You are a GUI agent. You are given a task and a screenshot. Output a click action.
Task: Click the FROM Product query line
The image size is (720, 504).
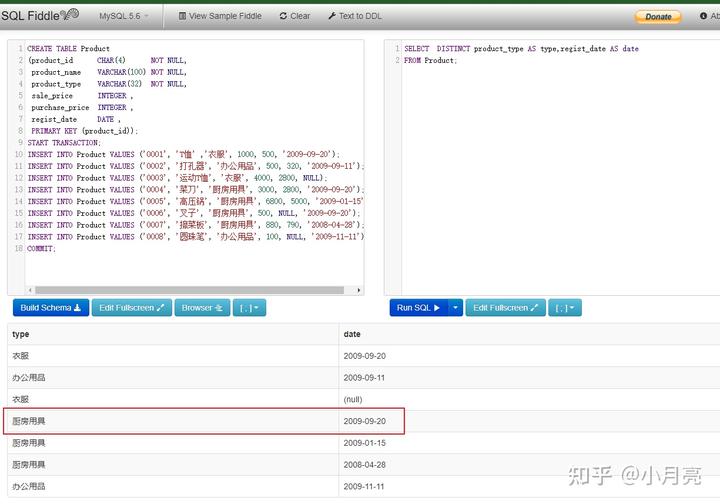430,61
